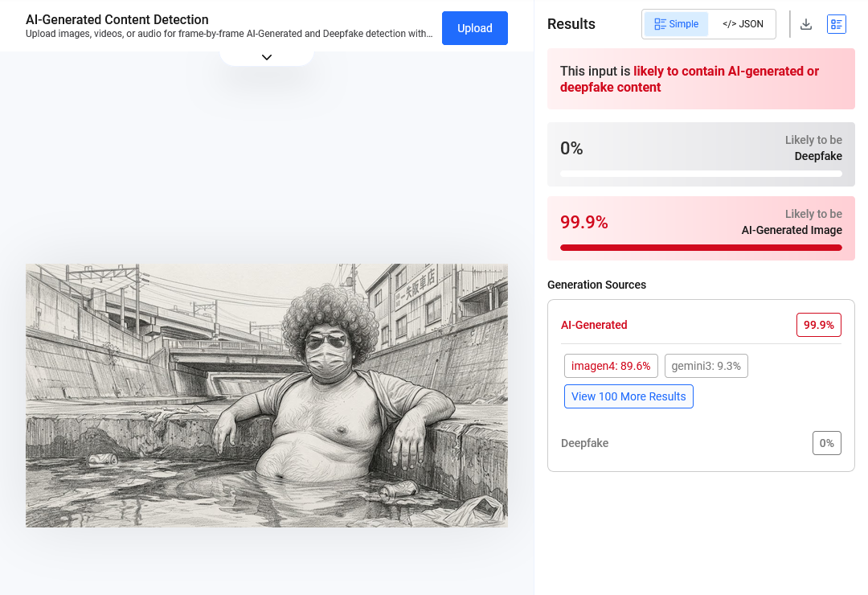
Task: Open the uploaded pencil sketch image
Action: (x=266, y=396)
